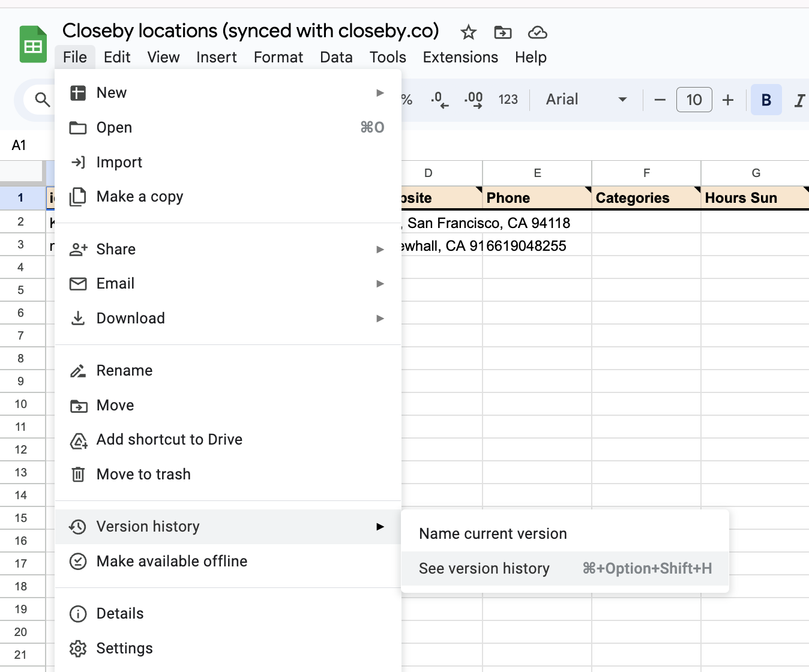The width and height of the screenshot is (809, 672).
Task: Star this spreadsheet document
Action: pos(468,32)
